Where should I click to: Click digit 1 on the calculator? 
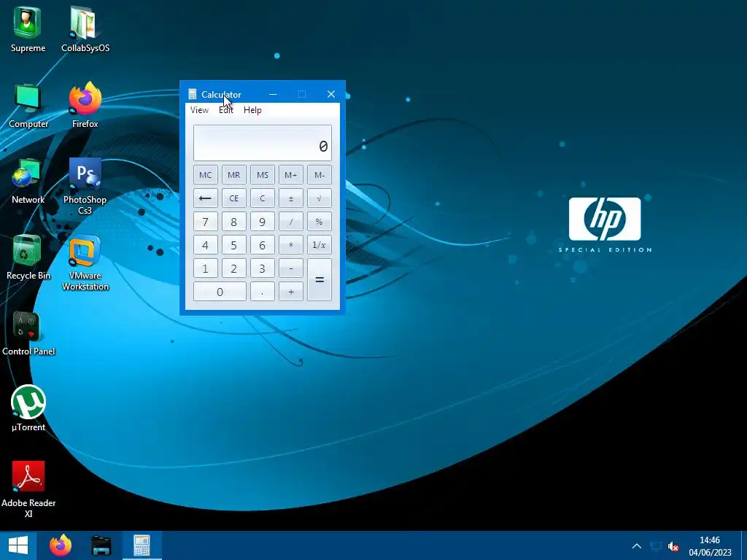pyautogui.click(x=205, y=268)
